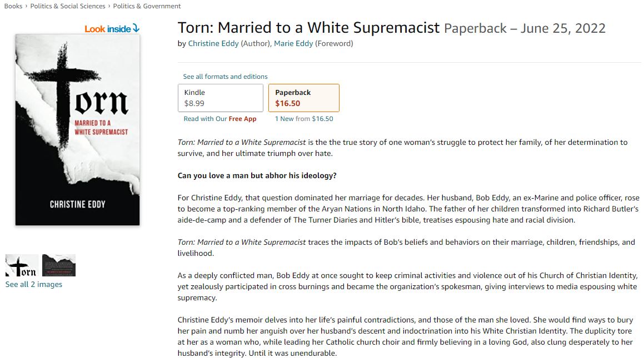Click the bold ideology question line

pyautogui.click(x=257, y=176)
